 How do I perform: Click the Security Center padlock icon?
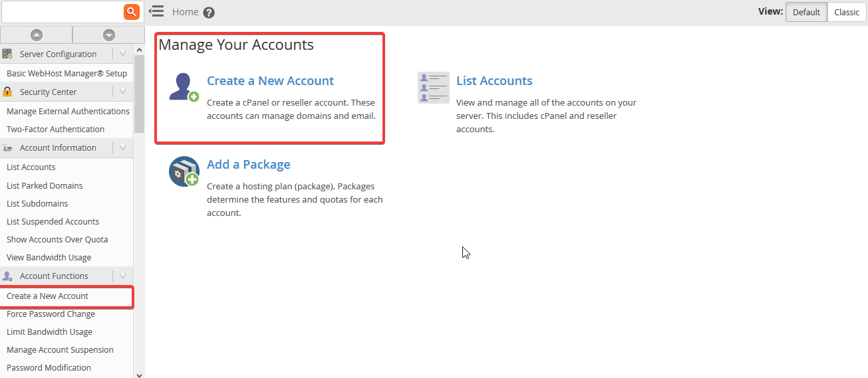(x=7, y=92)
